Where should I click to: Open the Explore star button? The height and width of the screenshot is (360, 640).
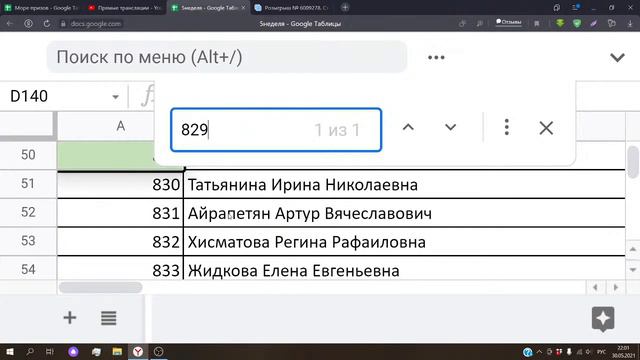603,318
